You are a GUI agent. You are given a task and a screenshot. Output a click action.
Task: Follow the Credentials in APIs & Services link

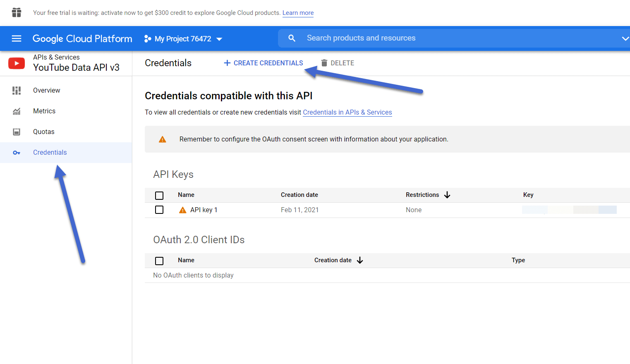tap(347, 113)
